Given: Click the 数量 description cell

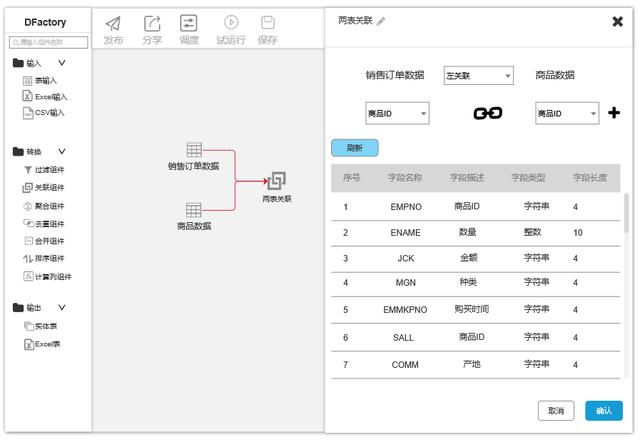Looking at the screenshot, I should (467, 232).
